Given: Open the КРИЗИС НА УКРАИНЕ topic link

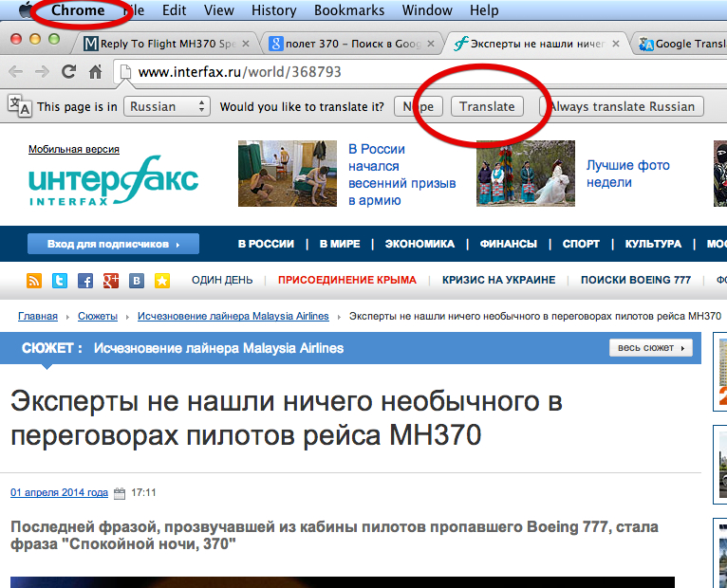Looking at the screenshot, I should 498,280.
